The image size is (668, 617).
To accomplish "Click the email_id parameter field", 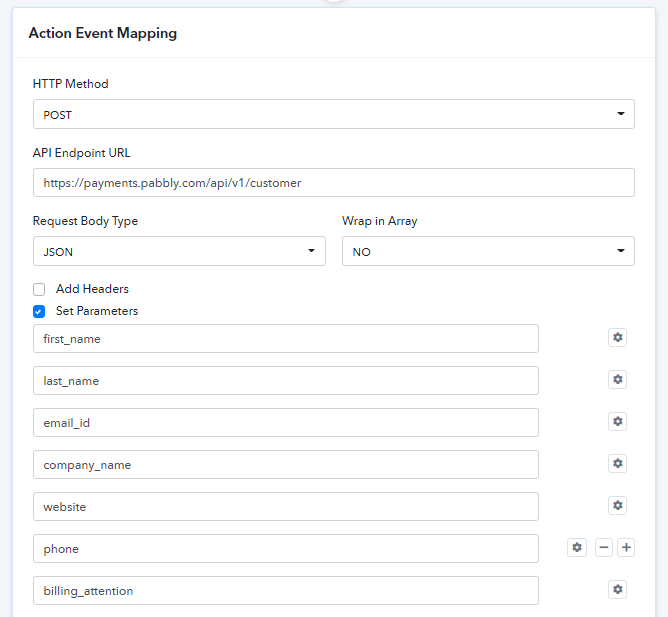I will 286,423.
